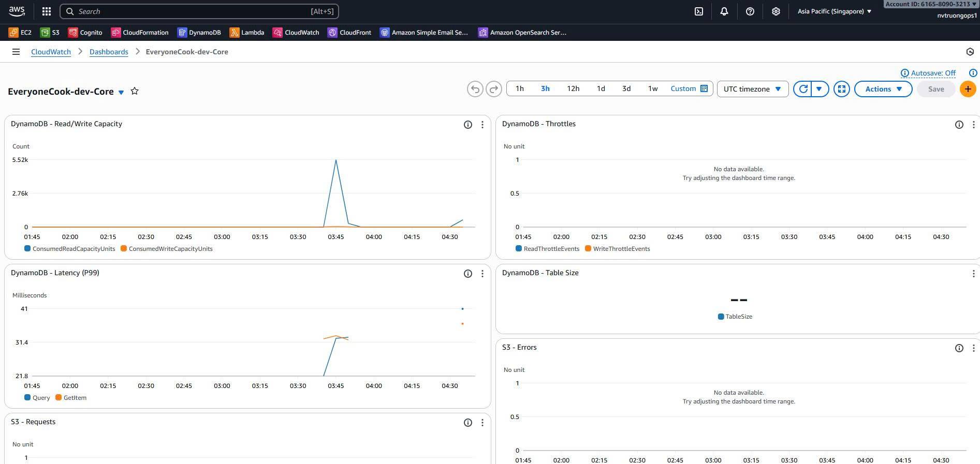Image resolution: width=980 pixels, height=464 pixels.
Task: Show info for S3 Errors widget
Action: click(959, 348)
